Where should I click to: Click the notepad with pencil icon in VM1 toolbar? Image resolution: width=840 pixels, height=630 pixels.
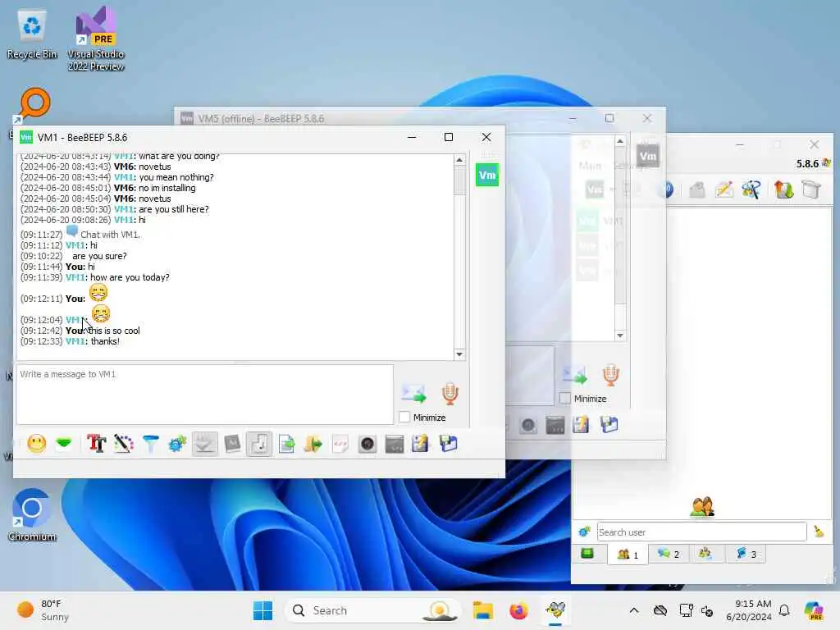coord(421,444)
